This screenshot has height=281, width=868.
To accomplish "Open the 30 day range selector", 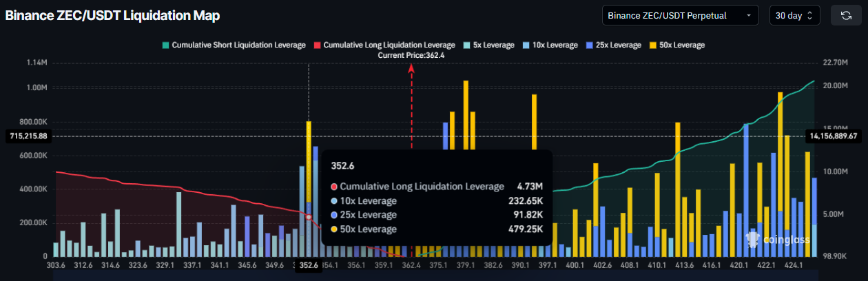I will tap(794, 15).
